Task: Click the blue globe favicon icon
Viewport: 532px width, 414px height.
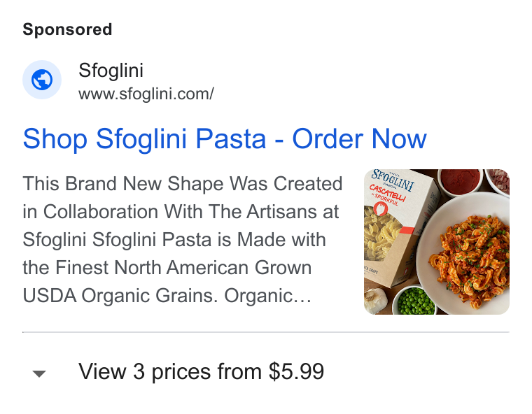Action: (x=42, y=80)
